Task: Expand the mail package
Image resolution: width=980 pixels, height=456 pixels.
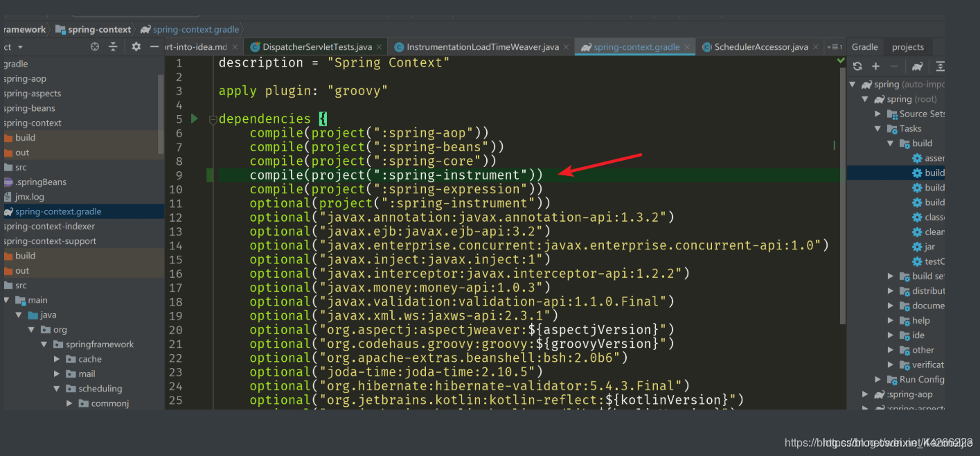Action: click(x=57, y=374)
